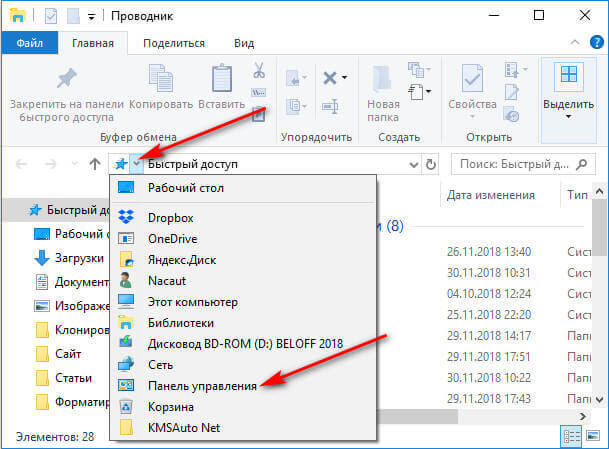Click the vertical scrollbar up arrow
This screenshot has height=449, width=609.
599,191
